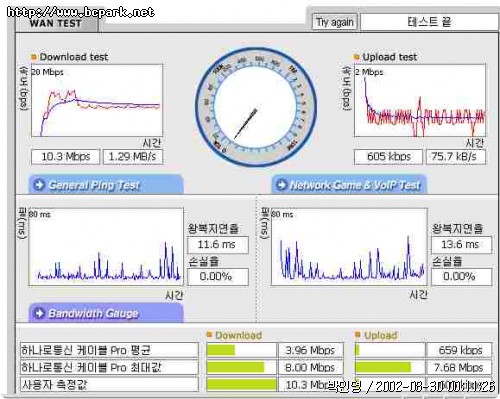500x399 pixels.
Task: Click the Network Game & VoIP latency graph
Action: pos(349,247)
